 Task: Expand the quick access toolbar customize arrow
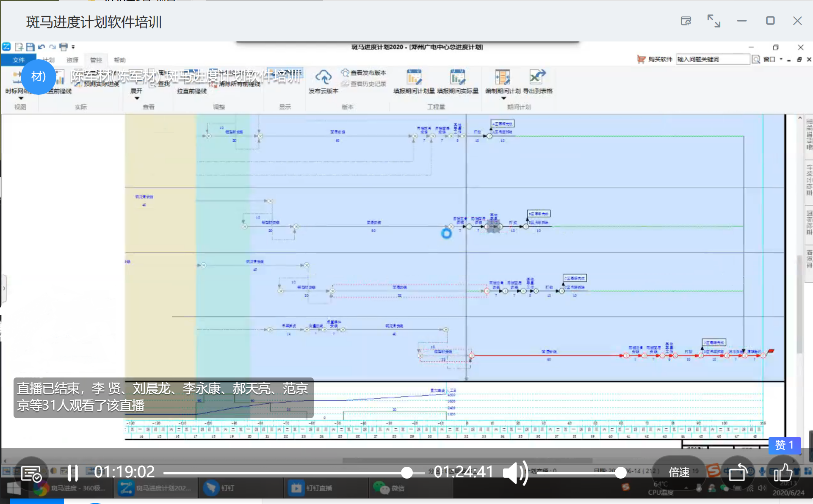tap(73, 47)
